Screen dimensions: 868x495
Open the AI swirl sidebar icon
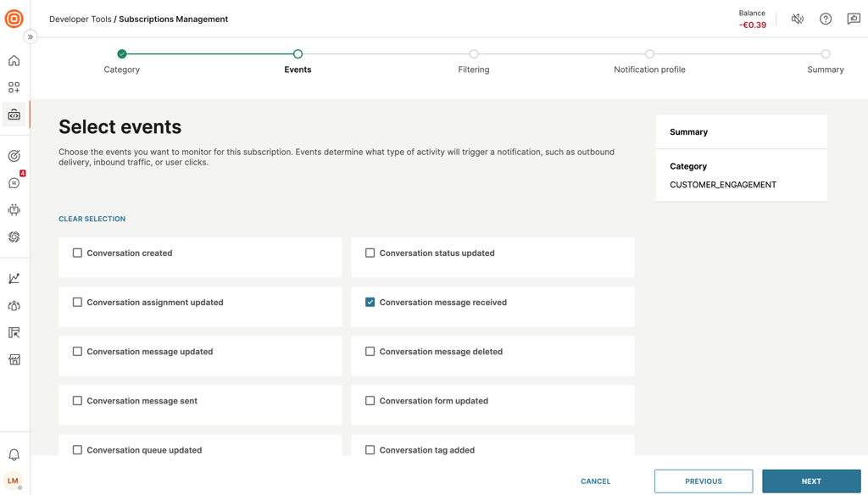tap(14, 237)
